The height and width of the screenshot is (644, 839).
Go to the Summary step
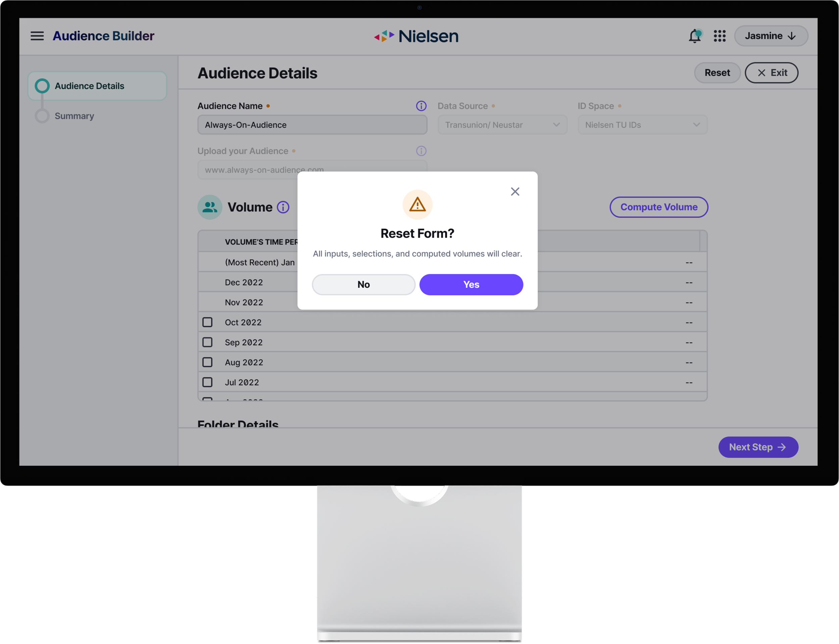[x=74, y=116]
